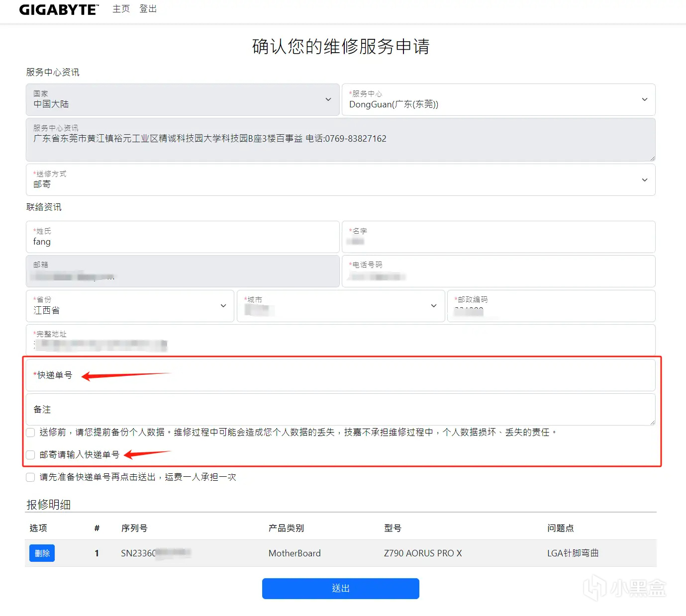Check the 请先准备快递单号再点击送出 checkbox
The image size is (686, 616).
(30, 477)
